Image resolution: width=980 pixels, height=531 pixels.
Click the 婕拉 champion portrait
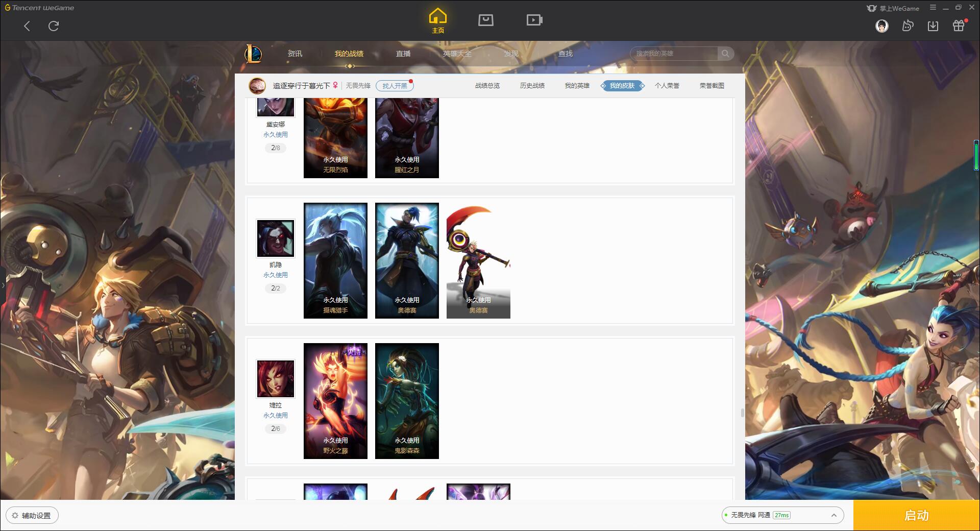point(276,379)
